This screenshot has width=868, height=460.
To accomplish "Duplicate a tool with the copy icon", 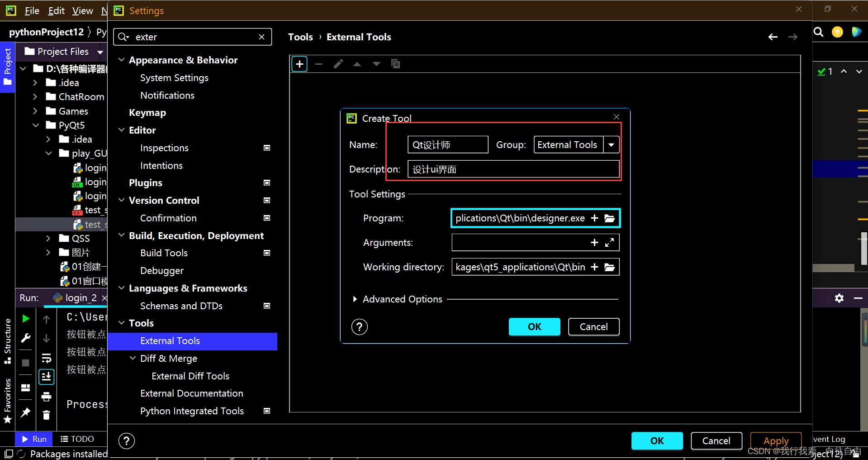I will click(395, 64).
